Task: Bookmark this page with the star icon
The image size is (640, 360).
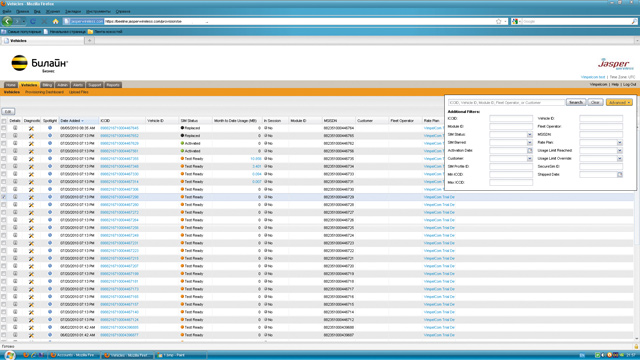Action: coord(498,21)
